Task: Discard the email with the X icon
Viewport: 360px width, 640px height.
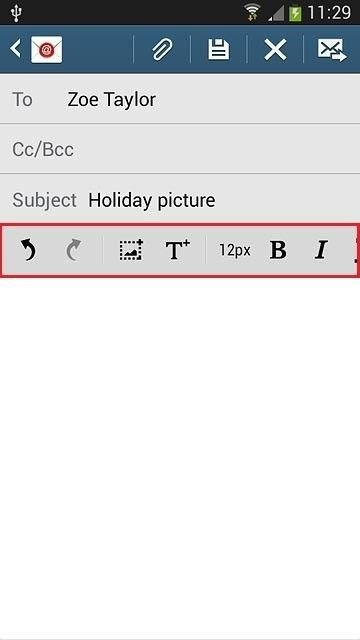Action: tap(276, 50)
